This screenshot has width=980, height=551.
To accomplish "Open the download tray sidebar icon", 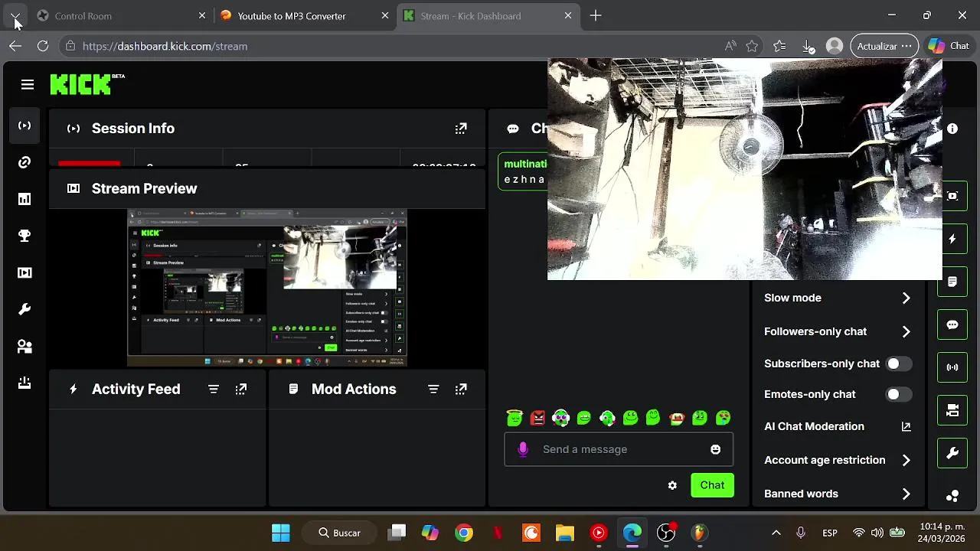I will (24, 383).
